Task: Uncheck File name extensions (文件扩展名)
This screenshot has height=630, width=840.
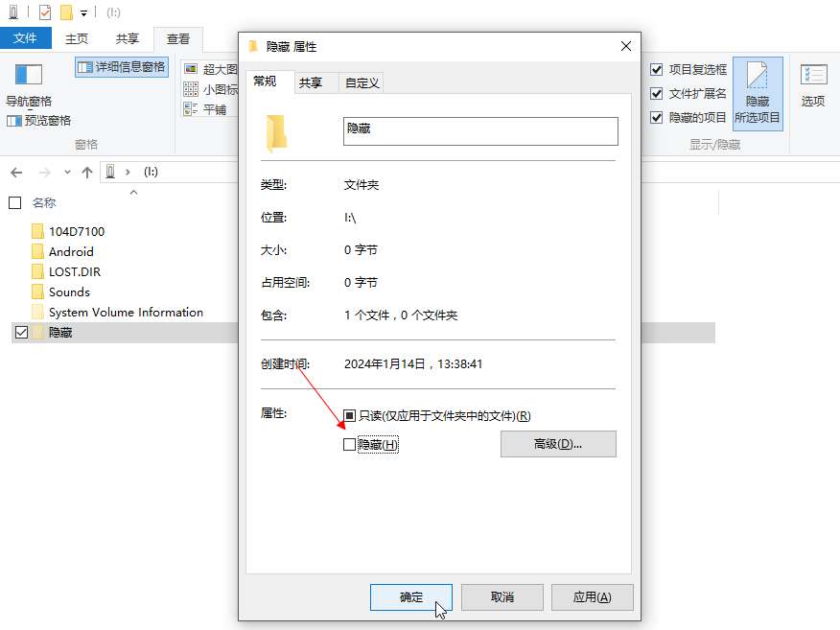Action: [656, 94]
